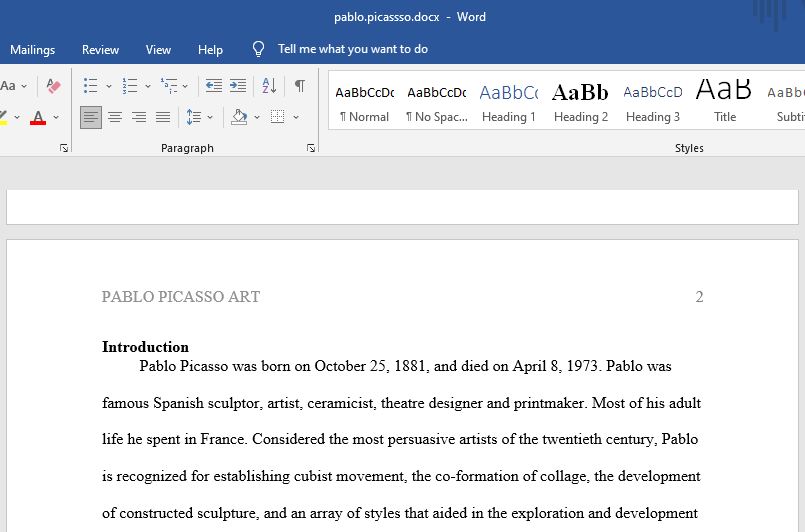Click the page number 2 in header
This screenshot has width=805, height=532.
click(x=699, y=297)
